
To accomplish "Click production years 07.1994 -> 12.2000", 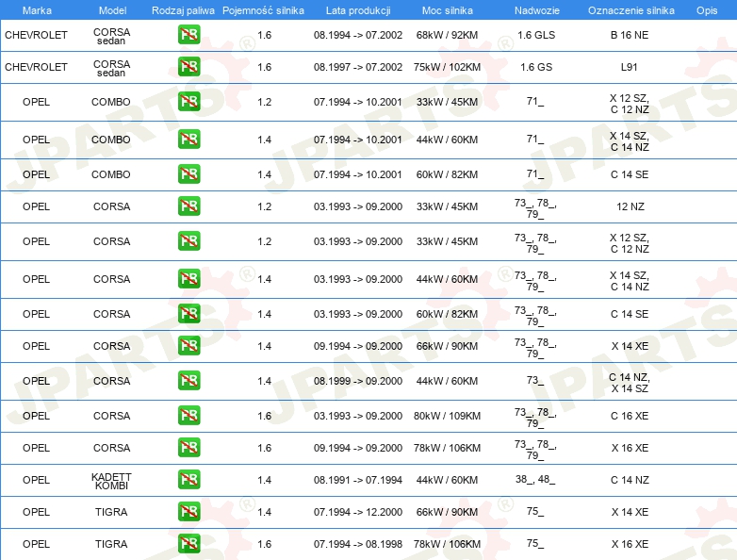I will [x=358, y=512].
